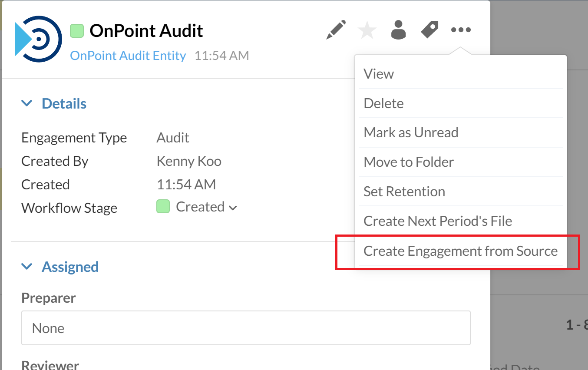The image size is (588, 370).
Task: Click the pencil edit icon
Action: 335,30
